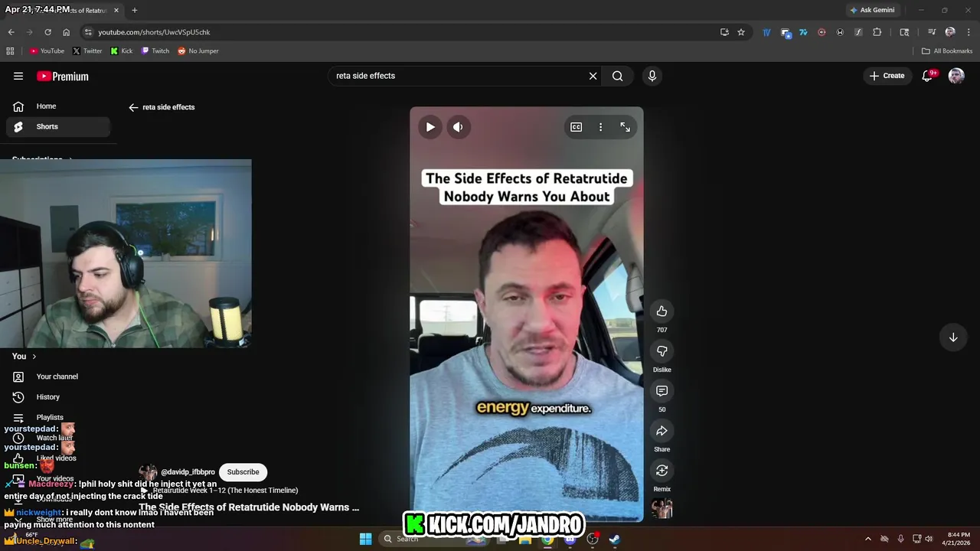Open the Chrome profile avatar
Screen dimensions: 980x551
click(x=950, y=32)
